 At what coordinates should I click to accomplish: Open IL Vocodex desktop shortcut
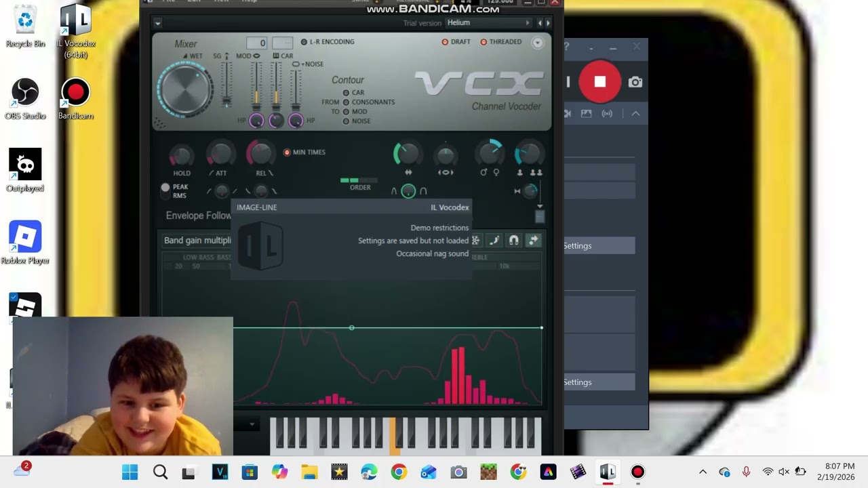75,31
